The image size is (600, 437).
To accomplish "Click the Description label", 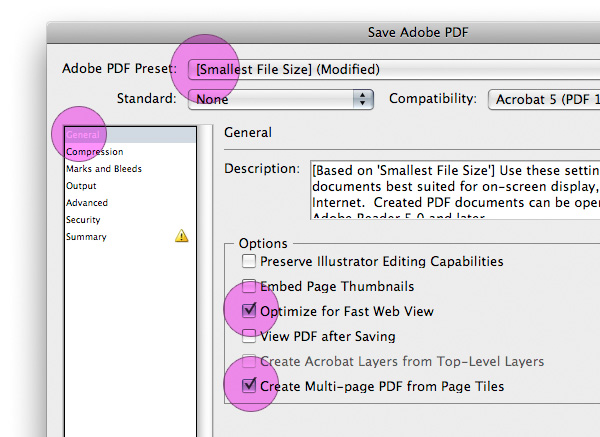I will tap(262, 169).
